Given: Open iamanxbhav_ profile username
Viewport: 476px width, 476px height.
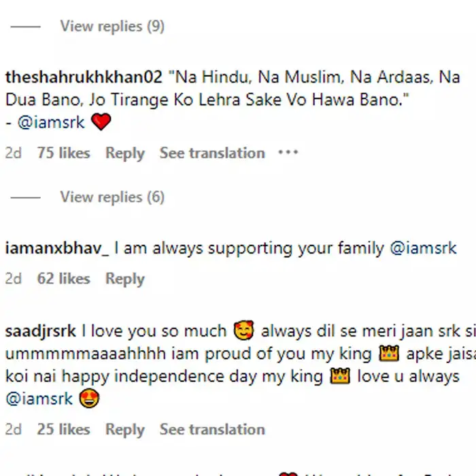Looking at the screenshot, I should tap(56, 248).
